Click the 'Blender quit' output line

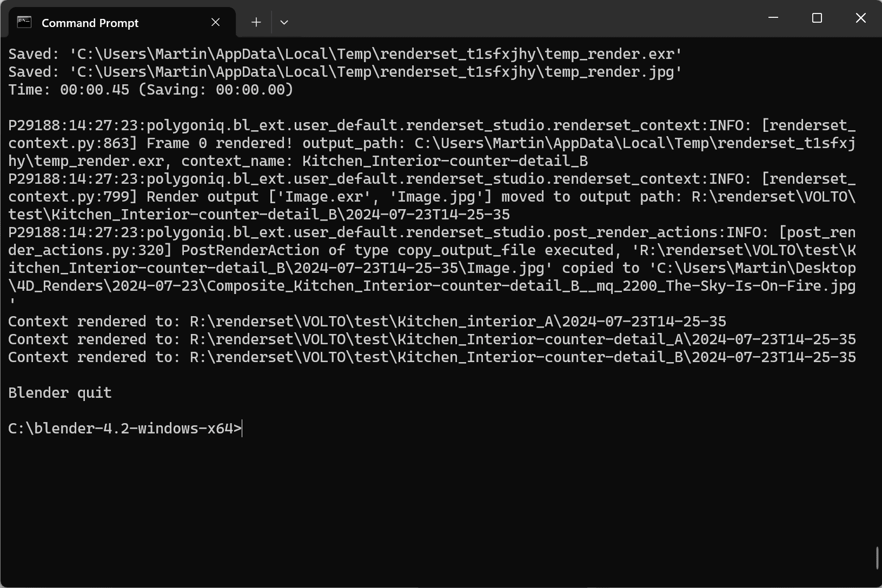click(x=59, y=392)
